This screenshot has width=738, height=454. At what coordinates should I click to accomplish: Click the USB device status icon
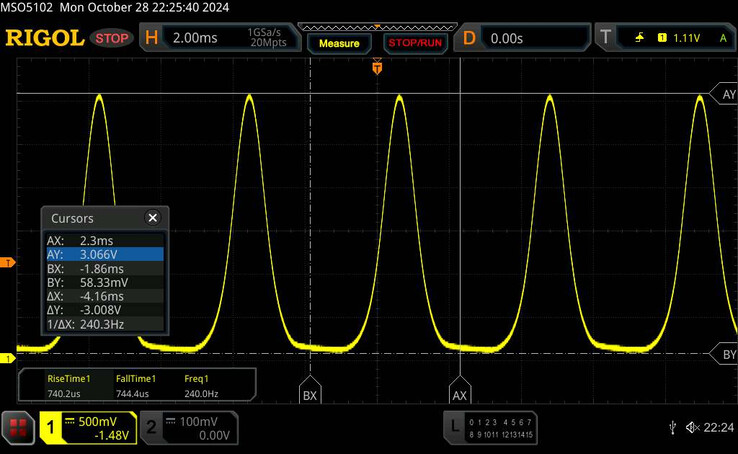point(672,428)
